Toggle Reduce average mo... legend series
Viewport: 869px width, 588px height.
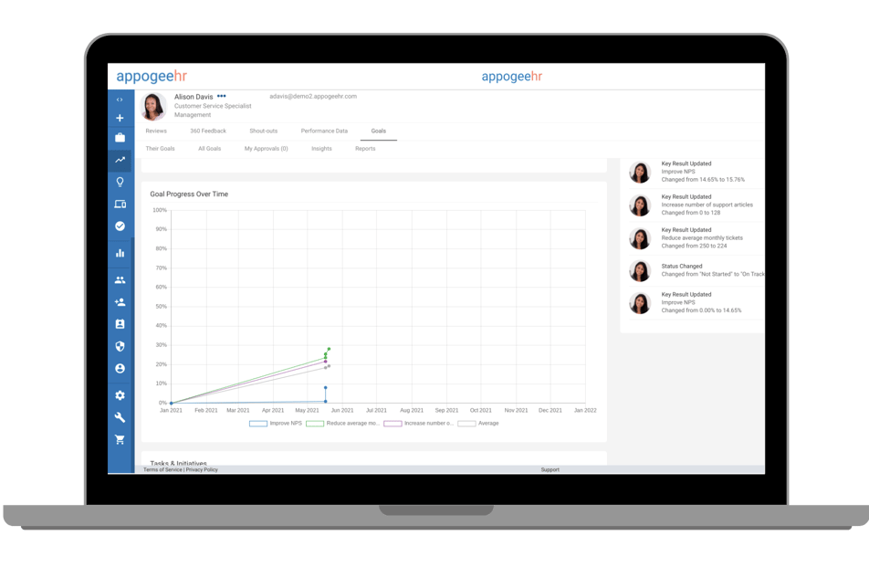click(x=342, y=424)
